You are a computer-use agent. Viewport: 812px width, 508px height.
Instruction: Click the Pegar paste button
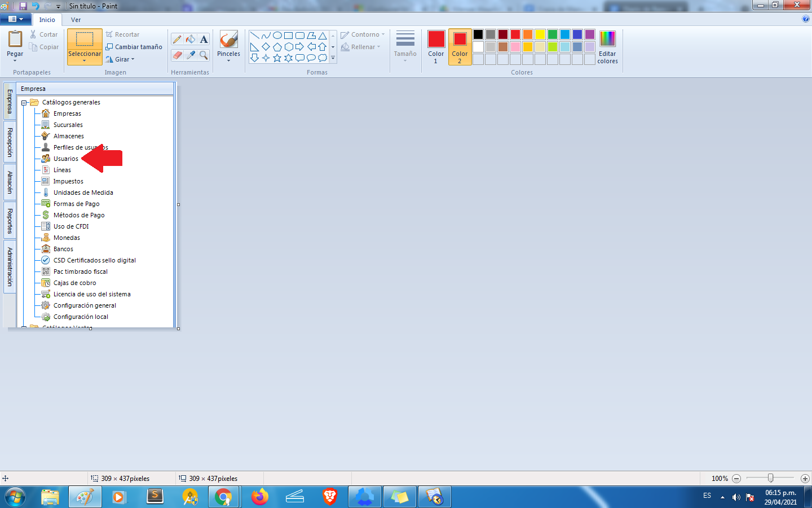(x=15, y=40)
